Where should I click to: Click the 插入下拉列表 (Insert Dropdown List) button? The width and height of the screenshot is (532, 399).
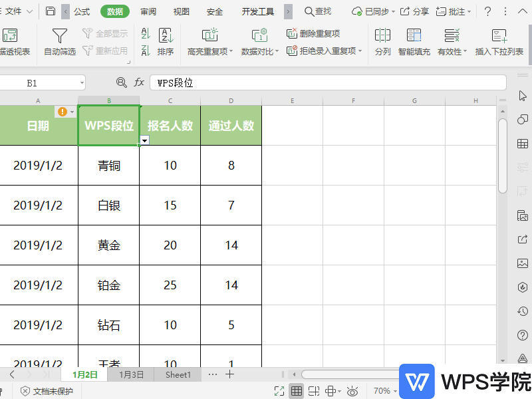click(499, 40)
